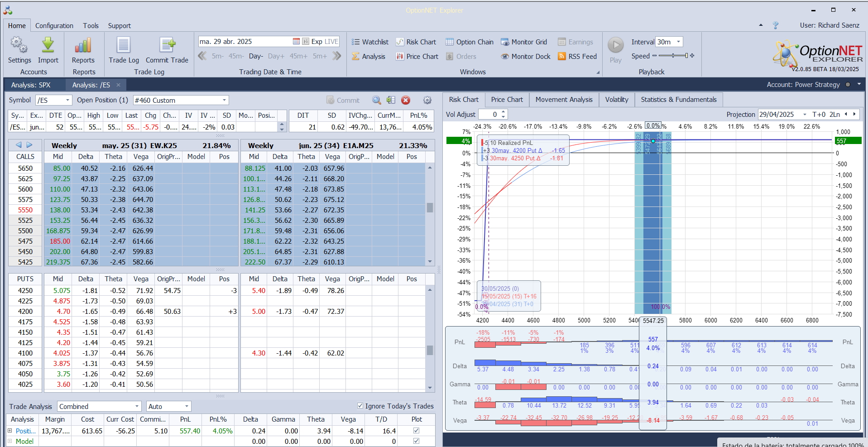Open Price Chart from Windows group
868x447 pixels.
417,56
